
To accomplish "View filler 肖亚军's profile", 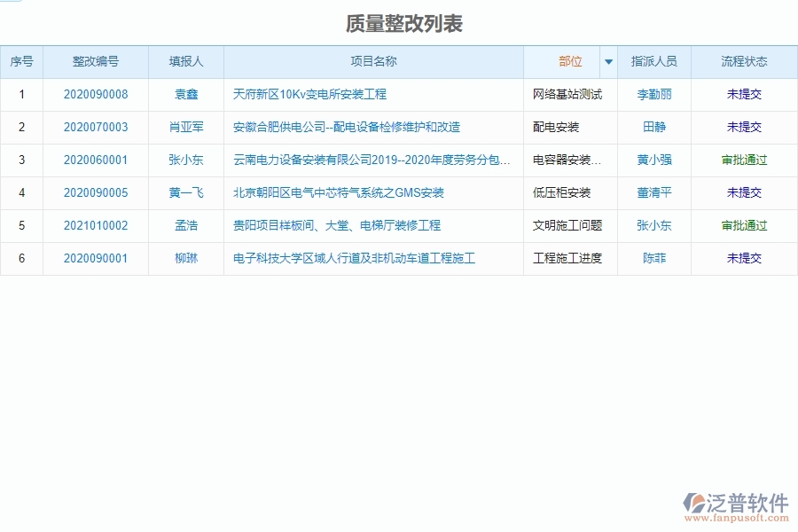I will [x=185, y=127].
